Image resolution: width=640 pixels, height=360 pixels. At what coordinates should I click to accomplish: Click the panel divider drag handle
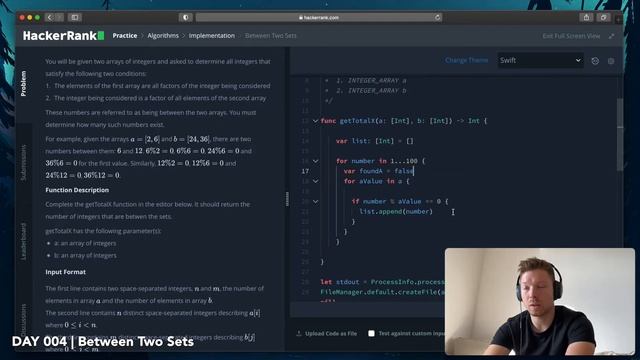(287, 199)
